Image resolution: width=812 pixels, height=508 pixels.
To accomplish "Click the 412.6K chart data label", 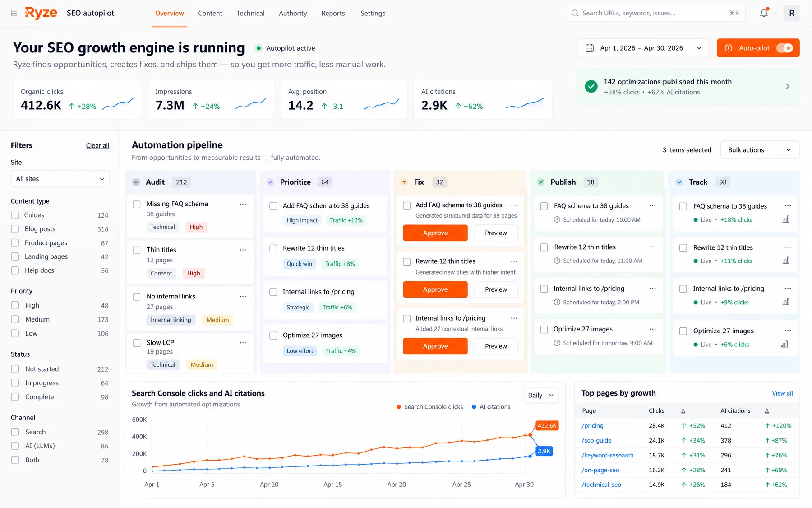I will pos(547,426).
